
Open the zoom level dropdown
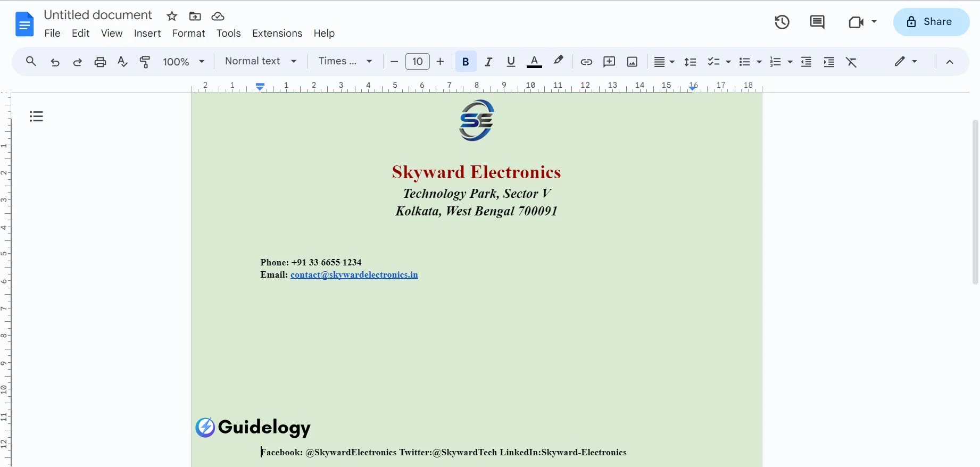click(x=184, y=62)
